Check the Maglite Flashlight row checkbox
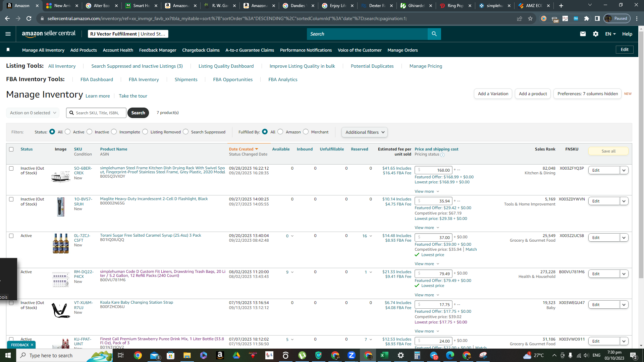This screenshot has height=362, width=644. 11,199
